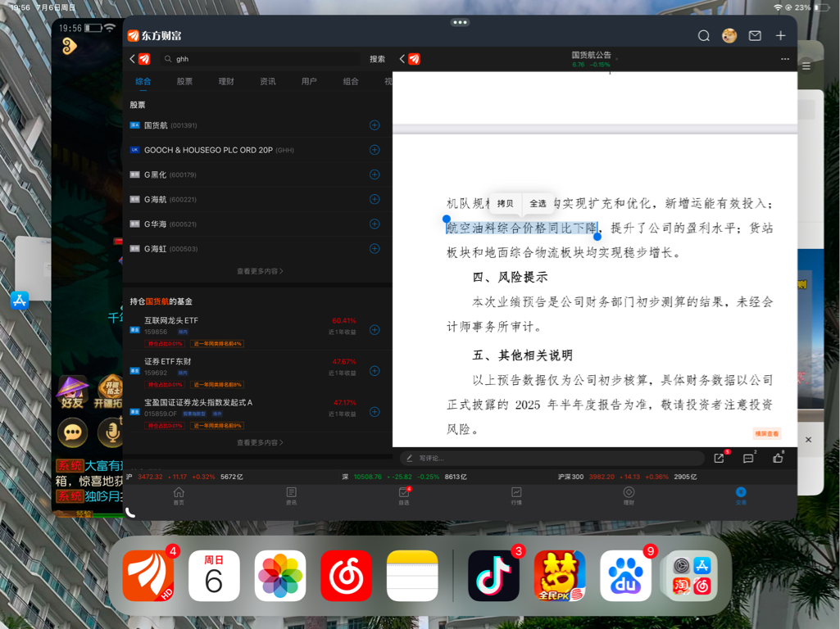Open the 梦幻 game app in the dock
The image size is (840, 629).
click(560, 576)
